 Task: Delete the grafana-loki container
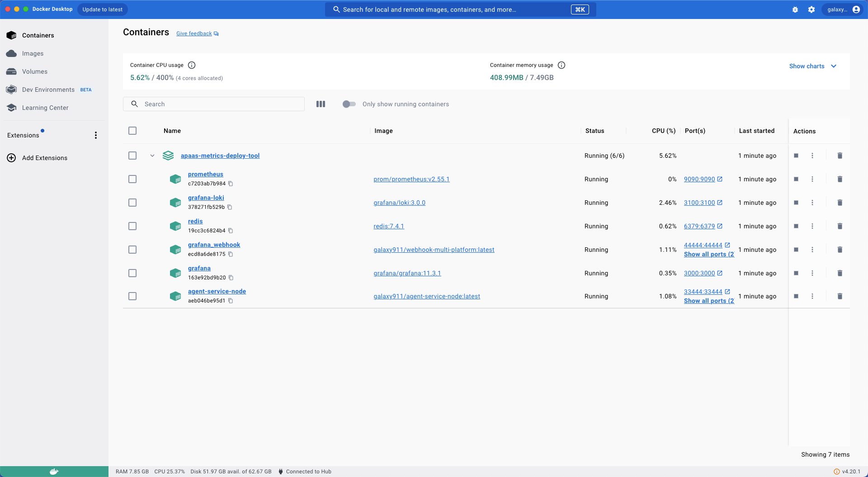tap(840, 203)
